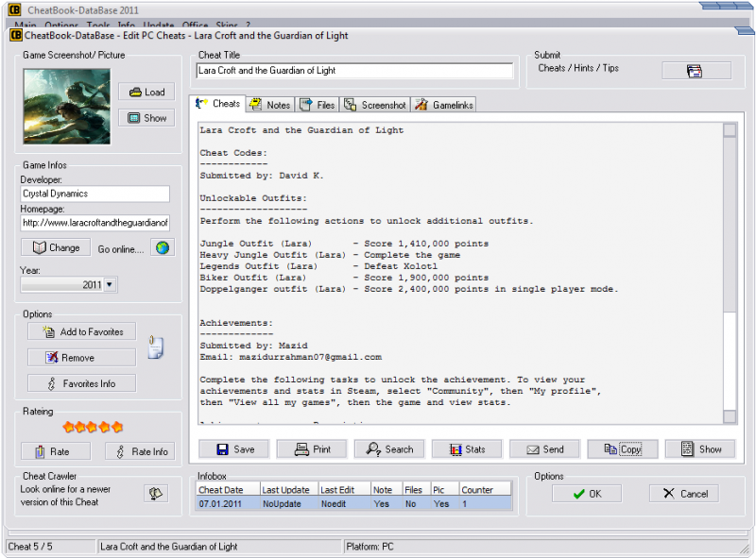756x558 pixels.
Task: Switch to the Screenshot tab
Action: coord(375,105)
